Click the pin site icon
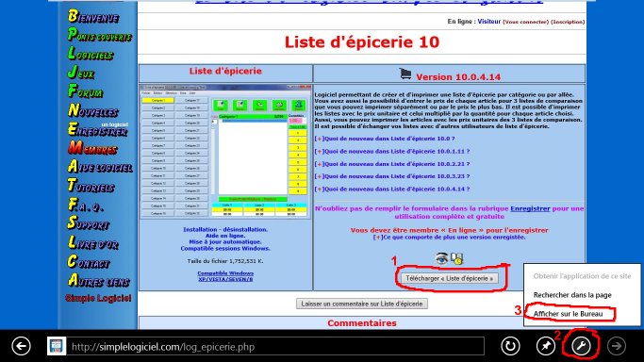The height and width of the screenshot is (362, 644). coord(546,346)
